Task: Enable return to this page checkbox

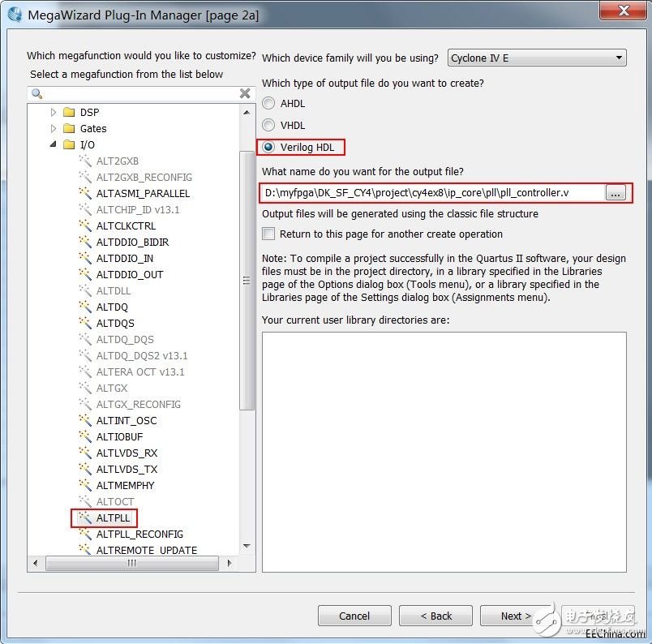Action: (x=268, y=234)
